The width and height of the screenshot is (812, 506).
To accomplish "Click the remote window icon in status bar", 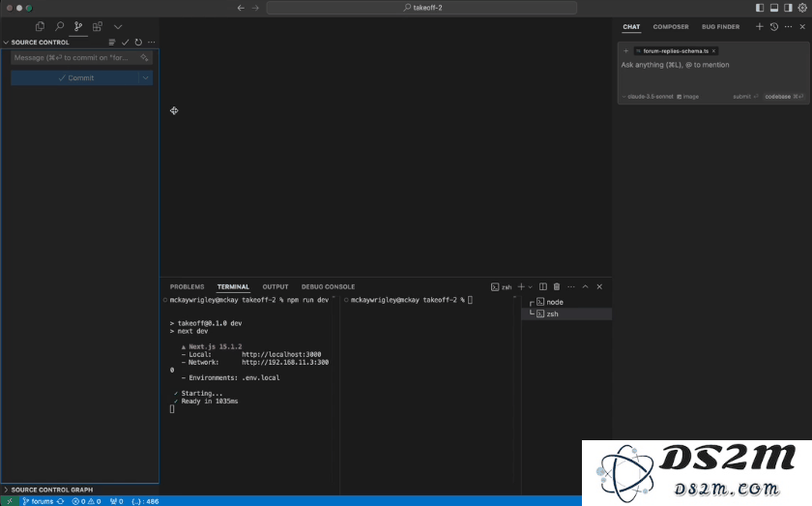I will click(10, 501).
